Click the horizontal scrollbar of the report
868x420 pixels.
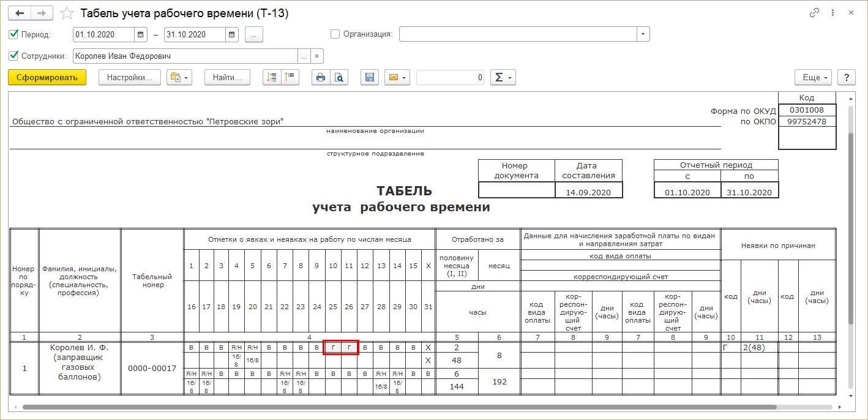pos(399,407)
